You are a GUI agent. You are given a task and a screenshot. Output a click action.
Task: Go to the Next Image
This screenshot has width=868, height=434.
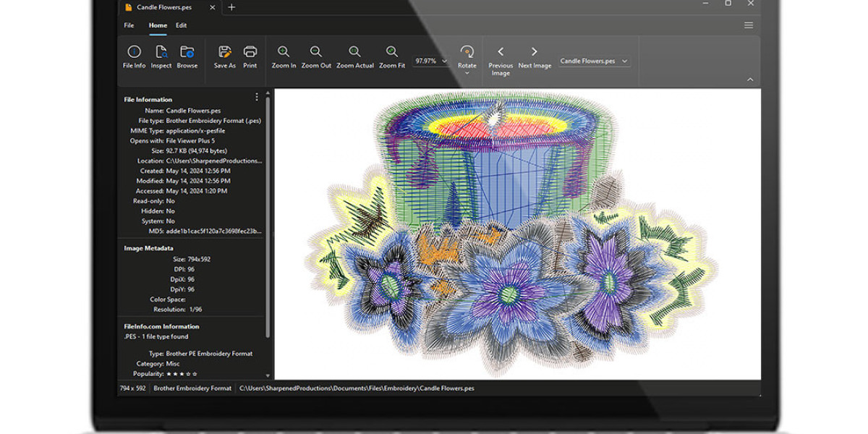534,51
